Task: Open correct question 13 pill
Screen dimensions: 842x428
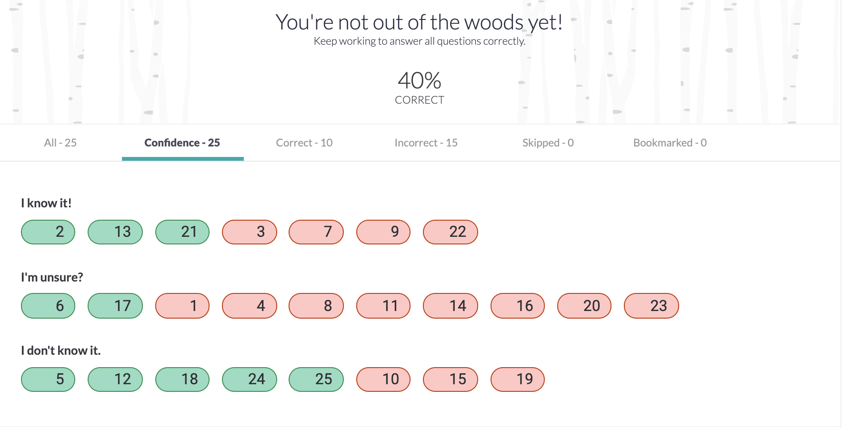Action: coord(115,232)
